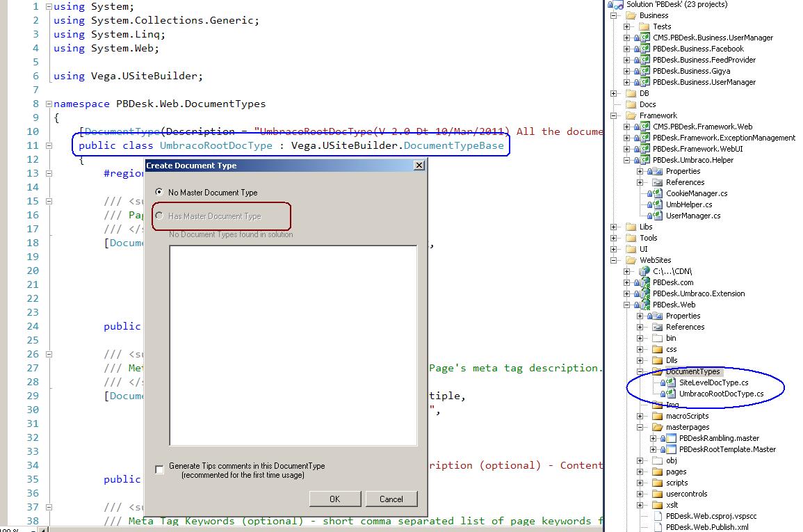
Task: Click the PBDesk.Business.Facebook project icon
Action: 644,49
